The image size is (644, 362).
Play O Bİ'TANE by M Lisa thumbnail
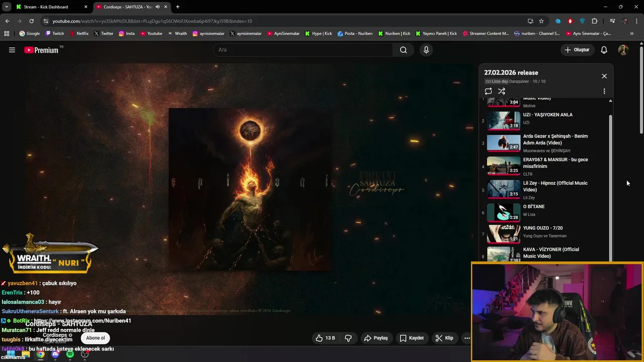(x=504, y=213)
